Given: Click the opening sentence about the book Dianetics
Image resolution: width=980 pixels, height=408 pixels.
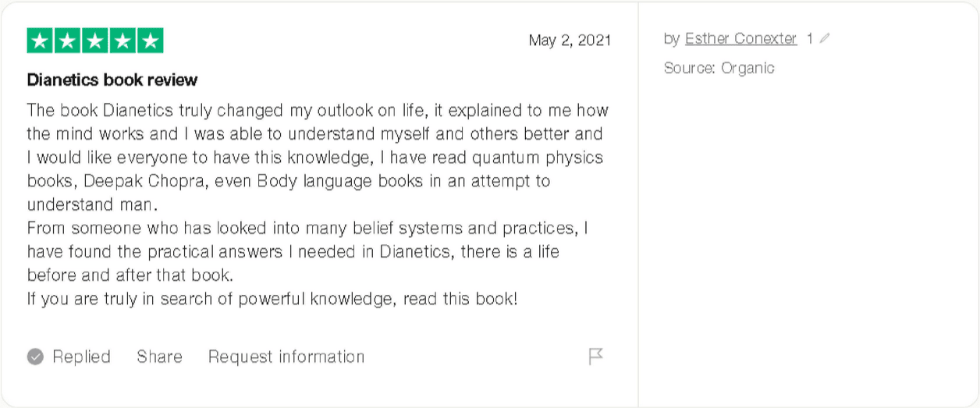Looking at the screenshot, I should [x=317, y=158].
